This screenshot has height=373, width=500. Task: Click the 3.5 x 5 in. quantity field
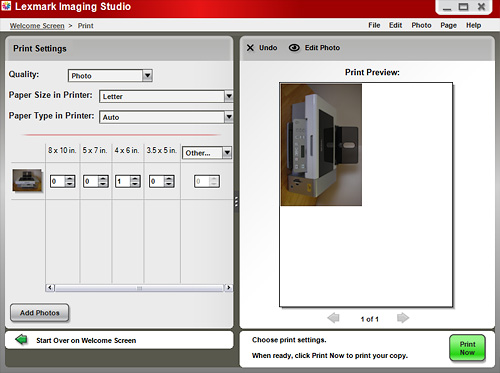157,181
